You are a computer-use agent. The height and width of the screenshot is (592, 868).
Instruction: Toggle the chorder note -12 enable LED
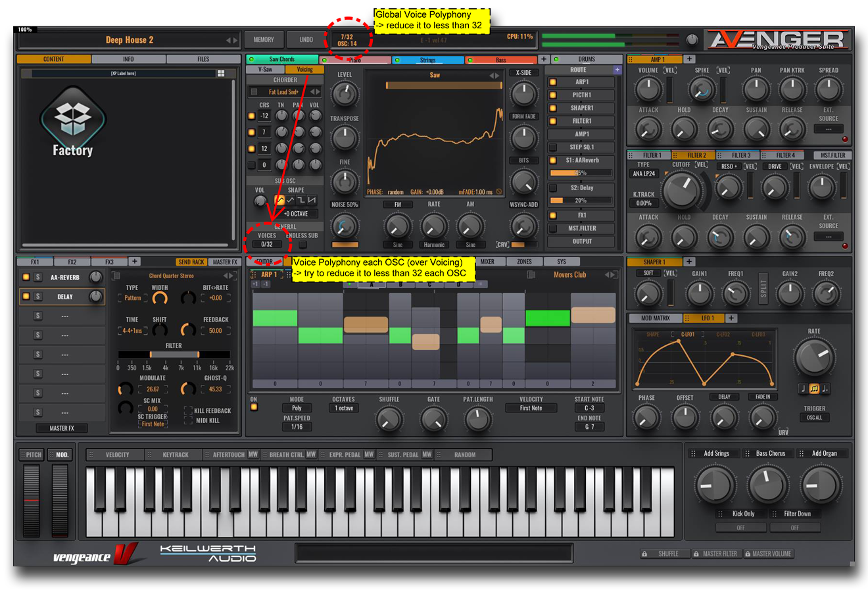coord(251,116)
